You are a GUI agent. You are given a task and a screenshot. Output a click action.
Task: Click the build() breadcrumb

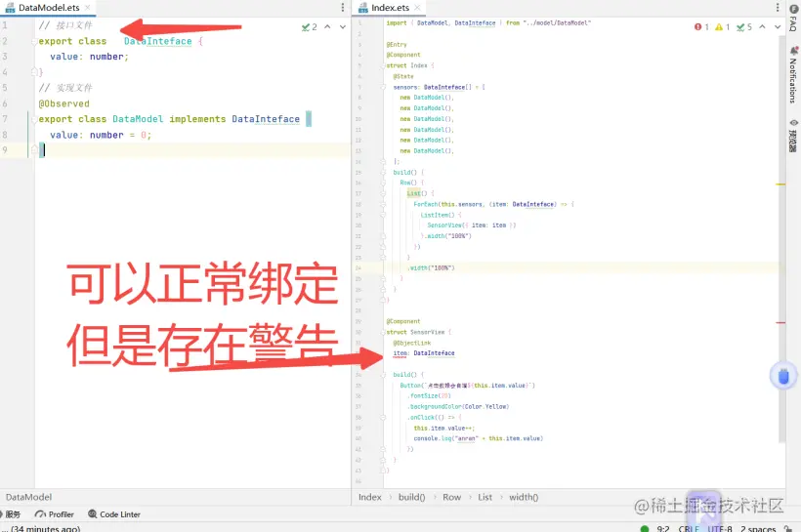click(x=412, y=497)
